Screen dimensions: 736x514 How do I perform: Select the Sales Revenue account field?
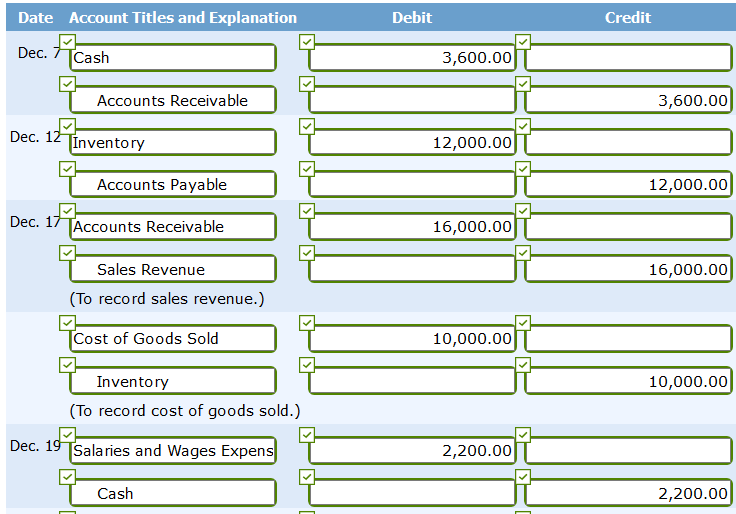(173, 269)
